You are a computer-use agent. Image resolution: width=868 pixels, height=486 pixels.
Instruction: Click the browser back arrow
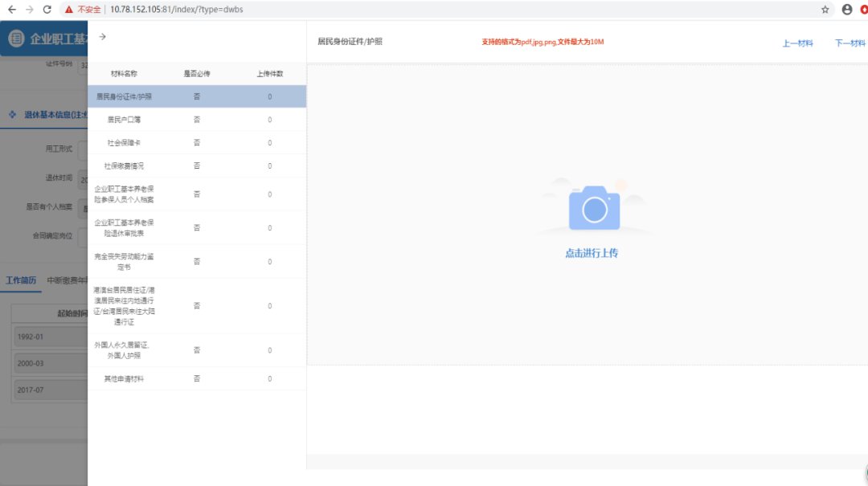click(11, 10)
